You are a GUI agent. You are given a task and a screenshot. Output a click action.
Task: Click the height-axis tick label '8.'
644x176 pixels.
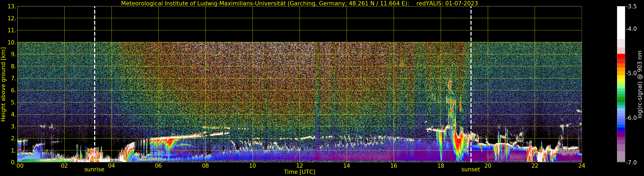[13, 66]
